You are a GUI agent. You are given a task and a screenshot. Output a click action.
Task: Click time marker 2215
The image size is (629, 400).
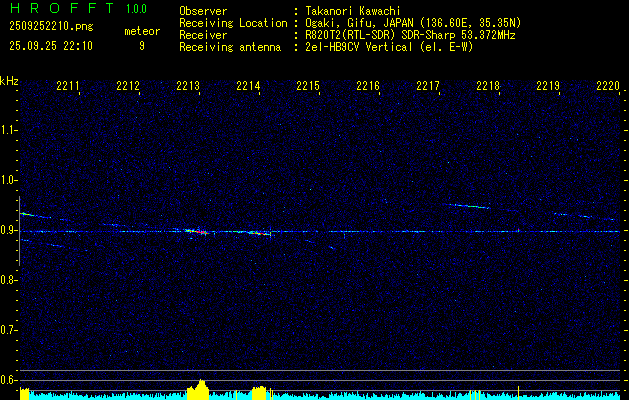(308, 86)
